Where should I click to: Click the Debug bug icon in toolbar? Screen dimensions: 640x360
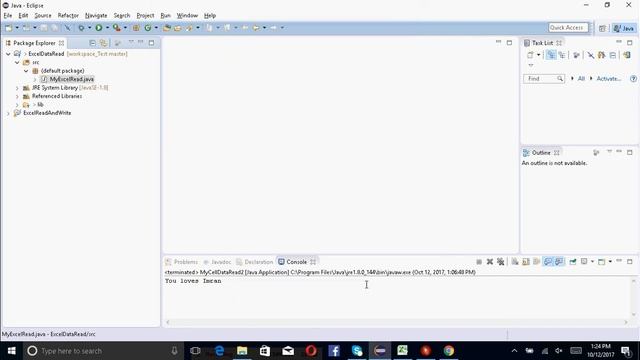[81, 28]
